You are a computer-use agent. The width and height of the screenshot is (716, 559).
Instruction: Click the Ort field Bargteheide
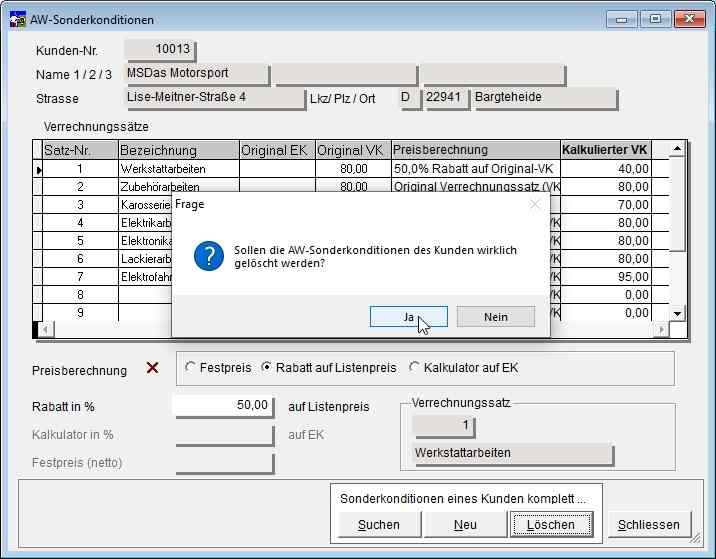click(545, 98)
